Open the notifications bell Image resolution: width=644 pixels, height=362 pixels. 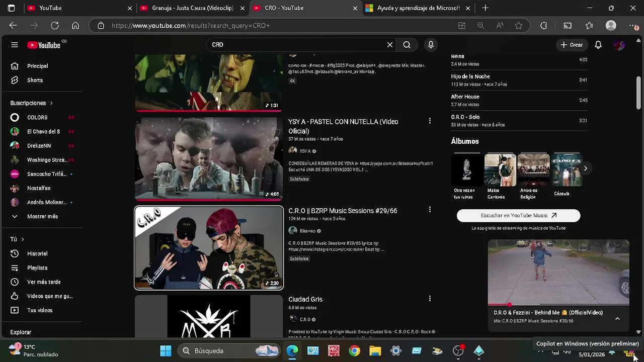(598, 45)
